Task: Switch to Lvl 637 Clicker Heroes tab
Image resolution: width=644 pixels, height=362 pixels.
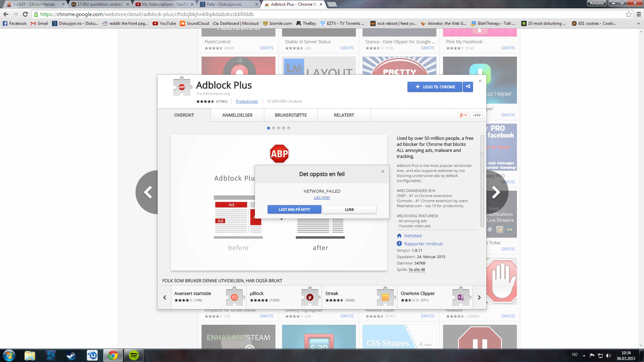Action: 35,4
